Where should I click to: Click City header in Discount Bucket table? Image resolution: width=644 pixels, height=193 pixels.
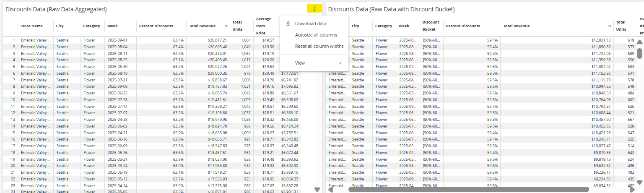[356, 26]
